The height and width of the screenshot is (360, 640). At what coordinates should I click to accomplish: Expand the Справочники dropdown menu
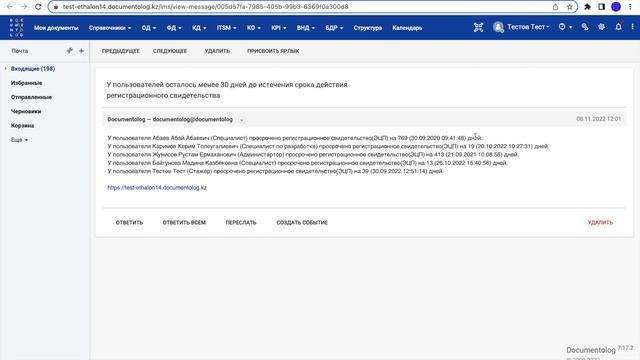(110, 28)
